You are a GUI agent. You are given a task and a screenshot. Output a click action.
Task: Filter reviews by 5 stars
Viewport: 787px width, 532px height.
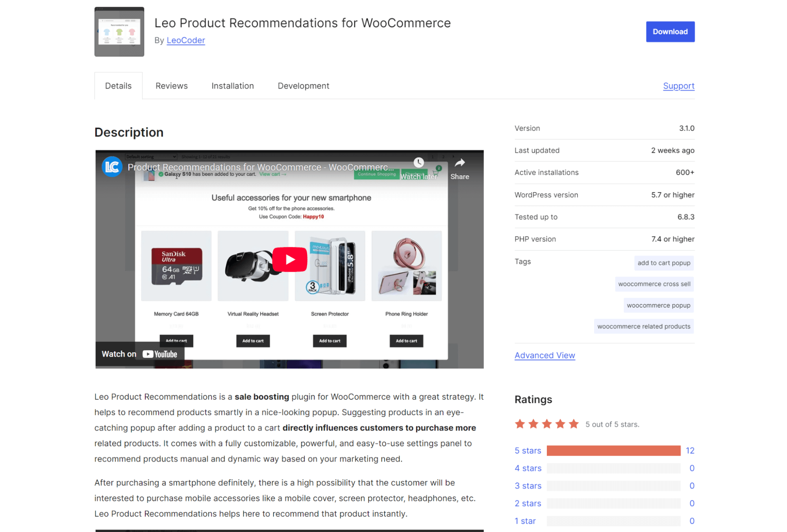pos(527,450)
